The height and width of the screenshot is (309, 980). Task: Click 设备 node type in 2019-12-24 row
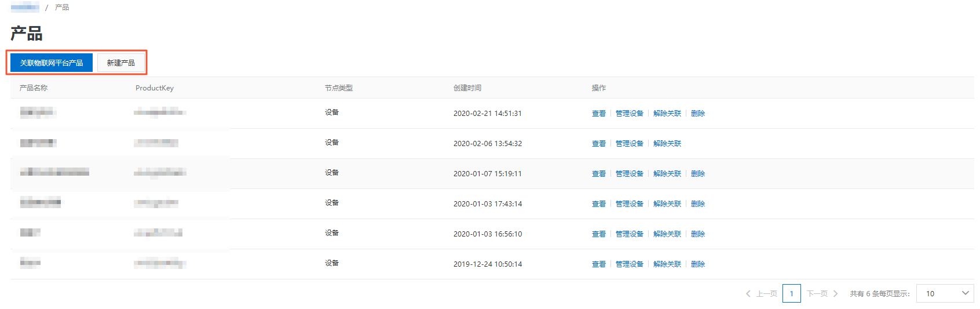click(x=332, y=263)
